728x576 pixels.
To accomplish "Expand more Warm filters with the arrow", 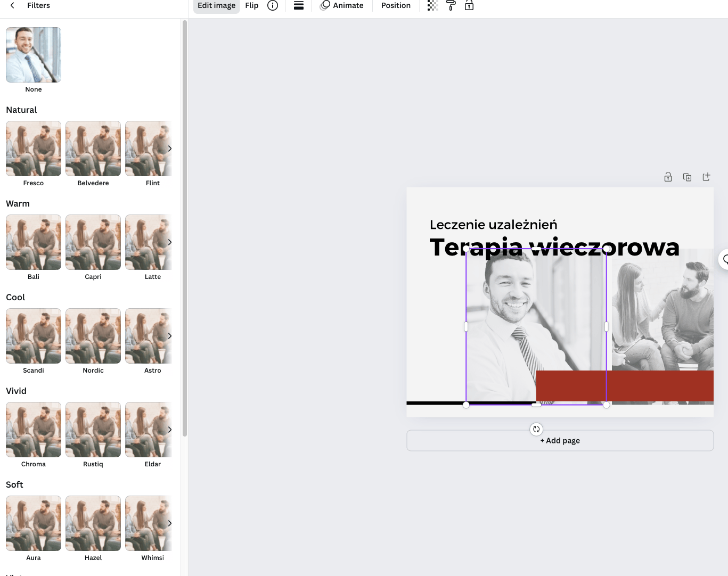I will tap(169, 242).
